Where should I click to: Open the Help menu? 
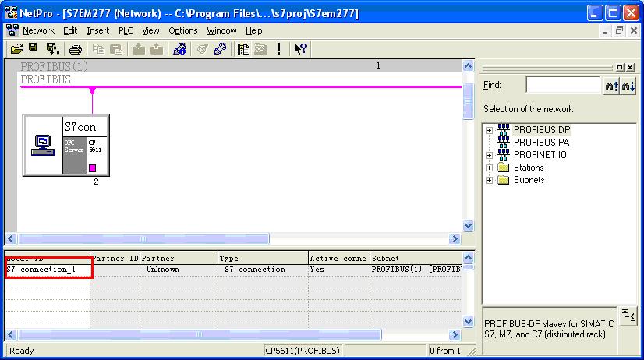254,31
